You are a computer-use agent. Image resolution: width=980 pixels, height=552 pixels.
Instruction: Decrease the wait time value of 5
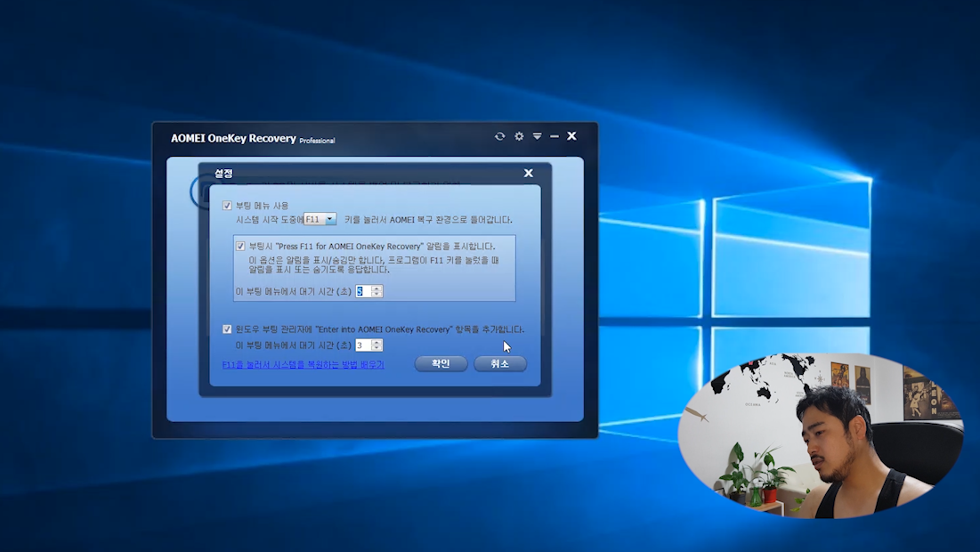pos(377,294)
